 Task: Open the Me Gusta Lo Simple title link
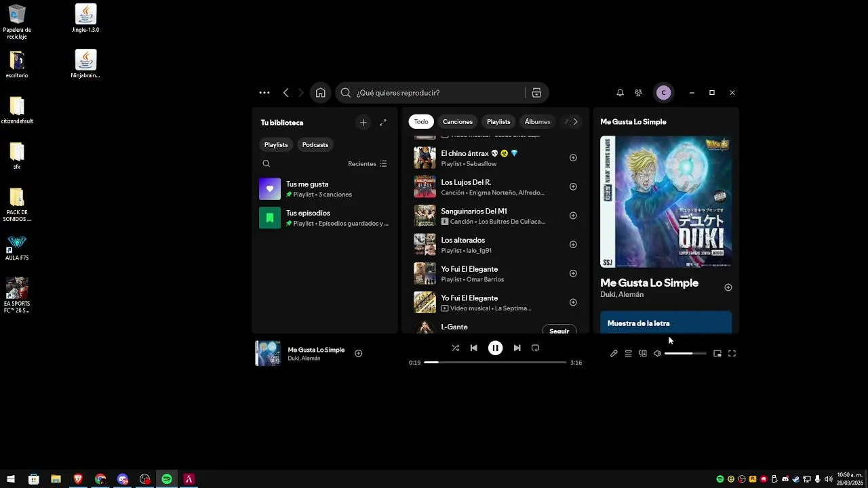click(649, 283)
